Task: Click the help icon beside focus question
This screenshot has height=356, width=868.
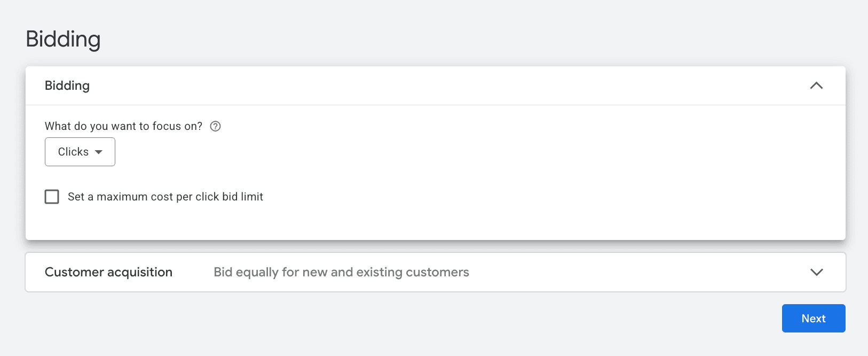Action: [x=215, y=126]
